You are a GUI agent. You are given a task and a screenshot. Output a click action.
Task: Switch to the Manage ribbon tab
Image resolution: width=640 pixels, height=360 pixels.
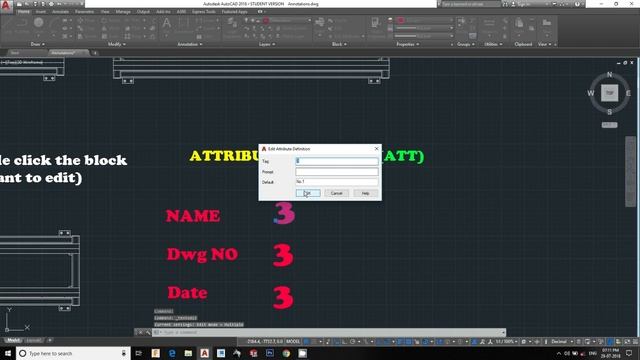tap(123, 11)
